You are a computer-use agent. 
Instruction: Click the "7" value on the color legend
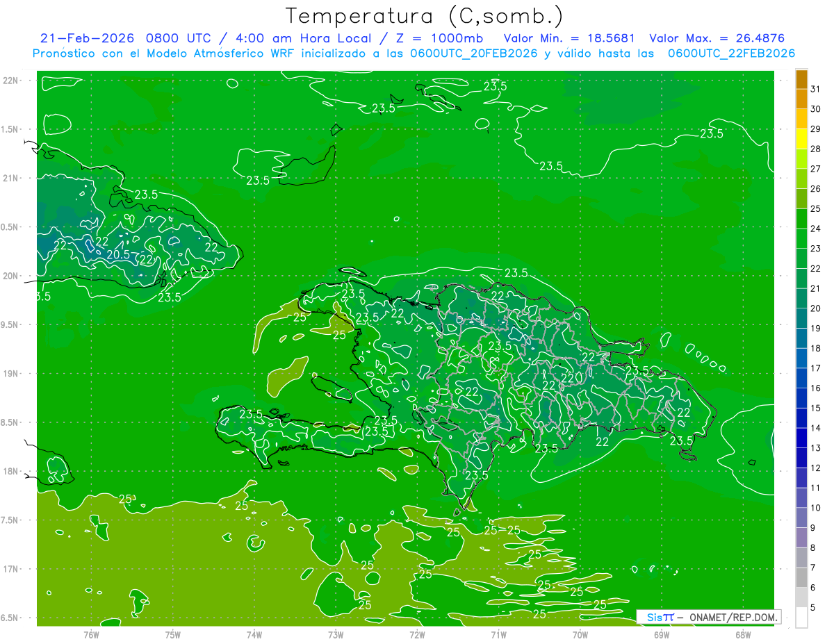coord(812,568)
